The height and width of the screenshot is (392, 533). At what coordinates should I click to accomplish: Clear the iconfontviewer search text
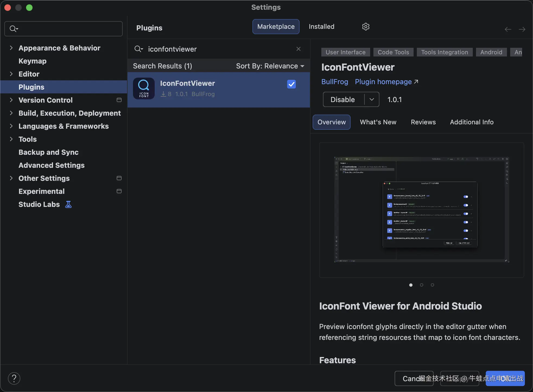[x=298, y=49]
